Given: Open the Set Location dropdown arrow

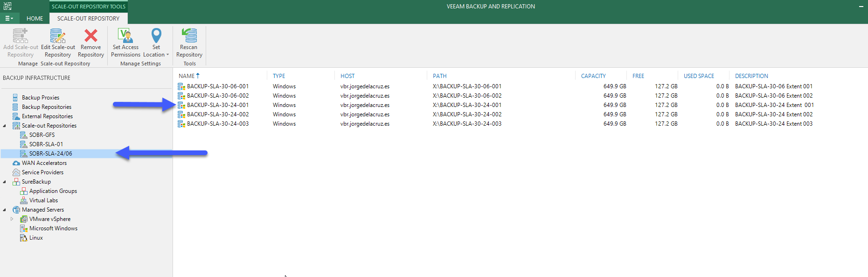Looking at the screenshot, I should [x=167, y=55].
